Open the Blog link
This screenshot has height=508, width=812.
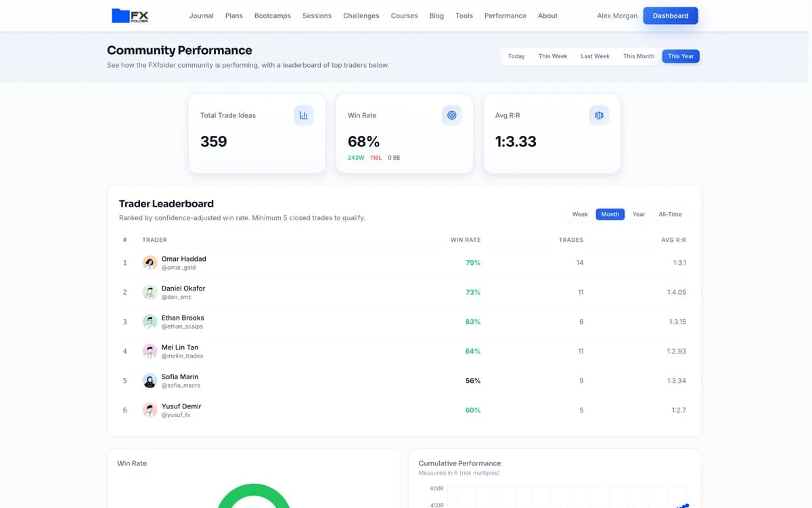pyautogui.click(x=436, y=16)
